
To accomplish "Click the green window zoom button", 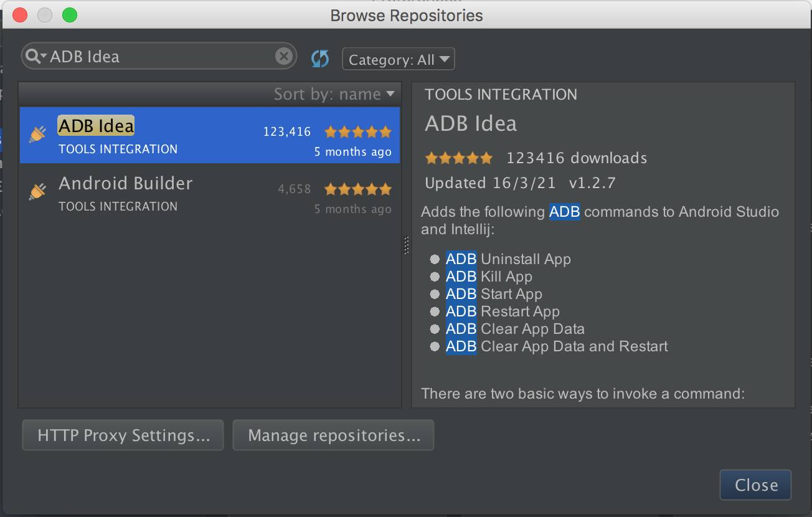I will pos(70,15).
